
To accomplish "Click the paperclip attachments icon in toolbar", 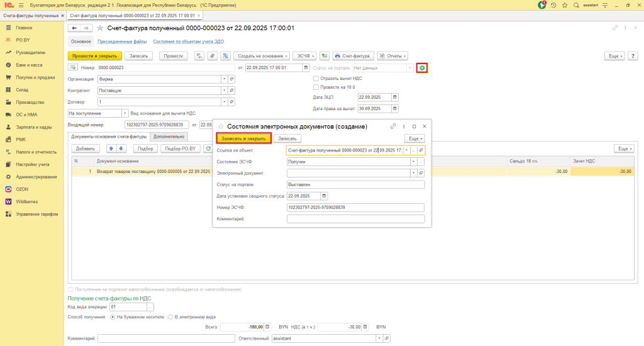I will (212, 55).
